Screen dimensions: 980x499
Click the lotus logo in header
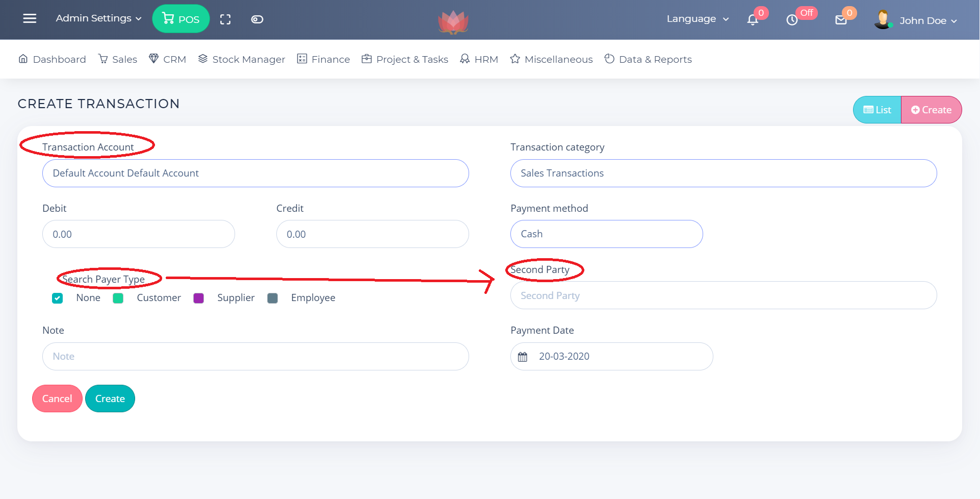[453, 22]
